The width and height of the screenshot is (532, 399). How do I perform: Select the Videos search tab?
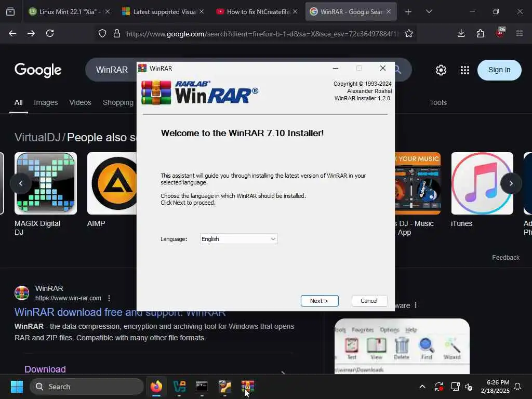pos(80,102)
